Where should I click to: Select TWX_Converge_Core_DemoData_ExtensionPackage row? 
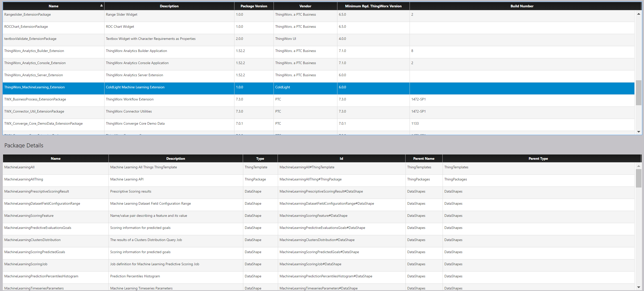click(318, 125)
